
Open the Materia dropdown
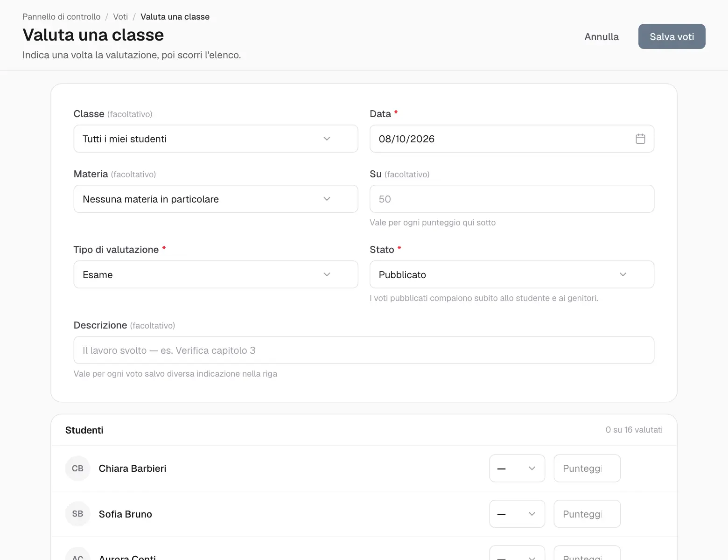pyautogui.click(x=216, y=199)
